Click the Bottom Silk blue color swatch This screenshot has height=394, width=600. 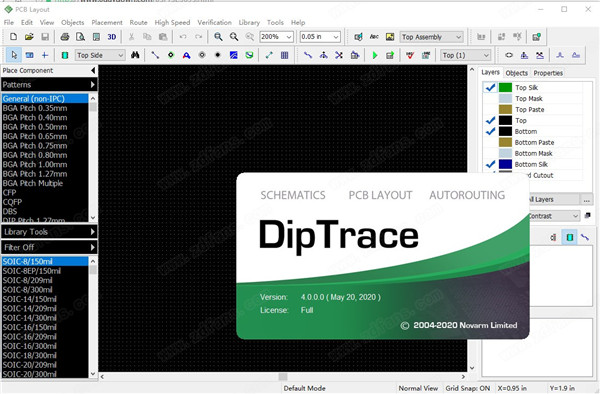pos(505,164)
